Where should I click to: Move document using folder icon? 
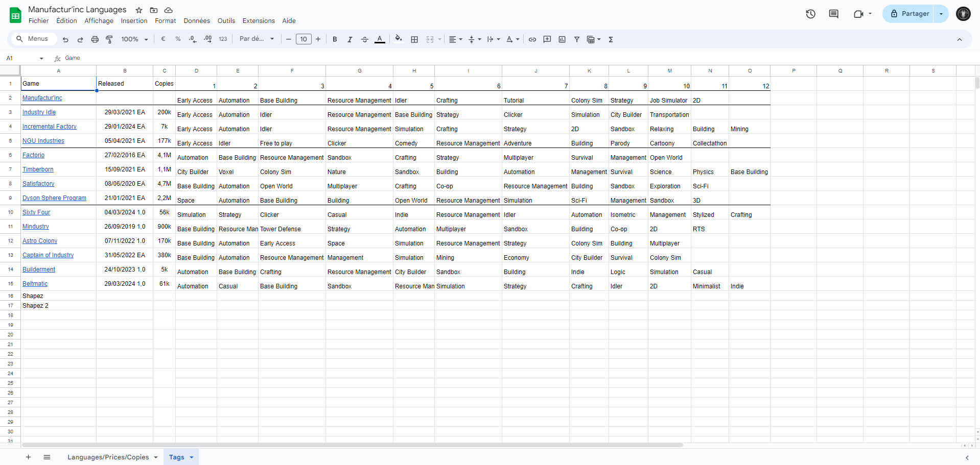(154, 10)
